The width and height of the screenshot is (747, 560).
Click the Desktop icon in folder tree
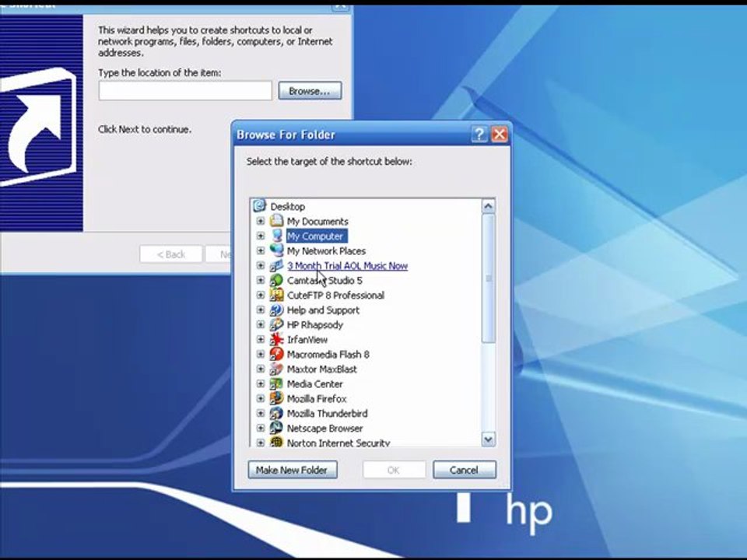(x=260, y=206)
